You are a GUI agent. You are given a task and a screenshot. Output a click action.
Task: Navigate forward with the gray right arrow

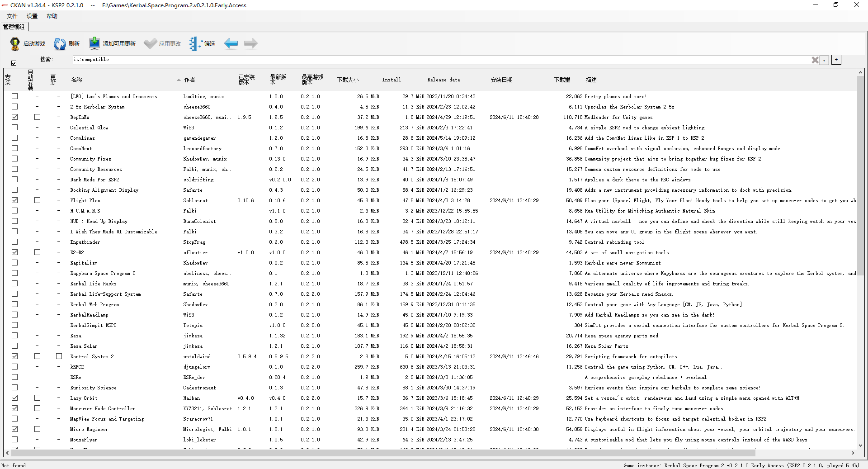coord(250,43)
